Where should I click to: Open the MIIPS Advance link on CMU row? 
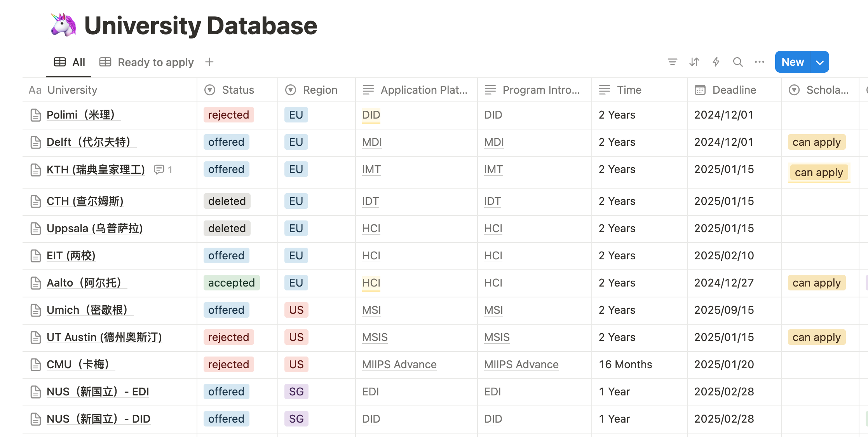pyautogui.click(x=399, y=364)
